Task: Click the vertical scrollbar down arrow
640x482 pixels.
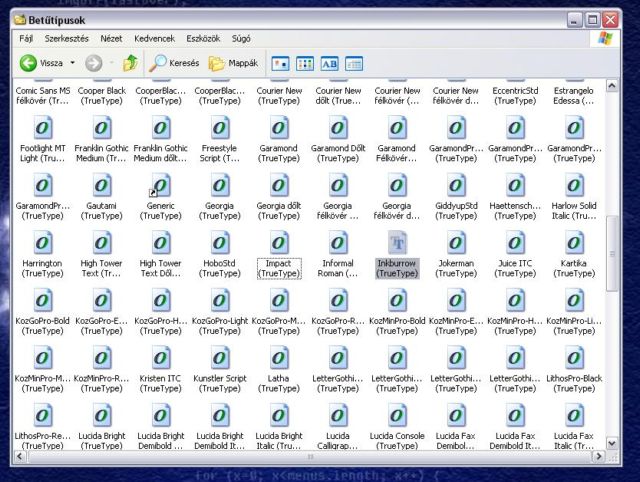Action: point(612,447)
